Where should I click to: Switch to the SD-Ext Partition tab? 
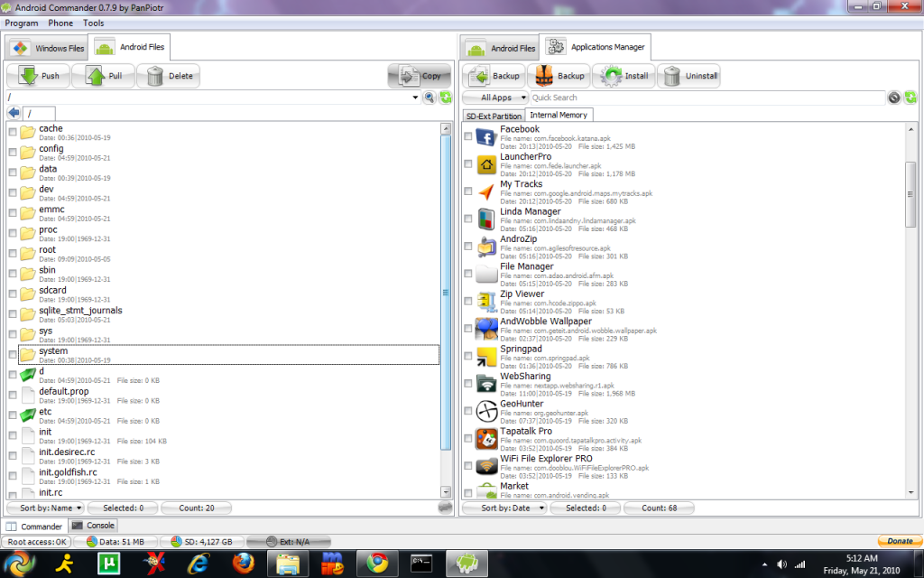[x=494, y=116]
